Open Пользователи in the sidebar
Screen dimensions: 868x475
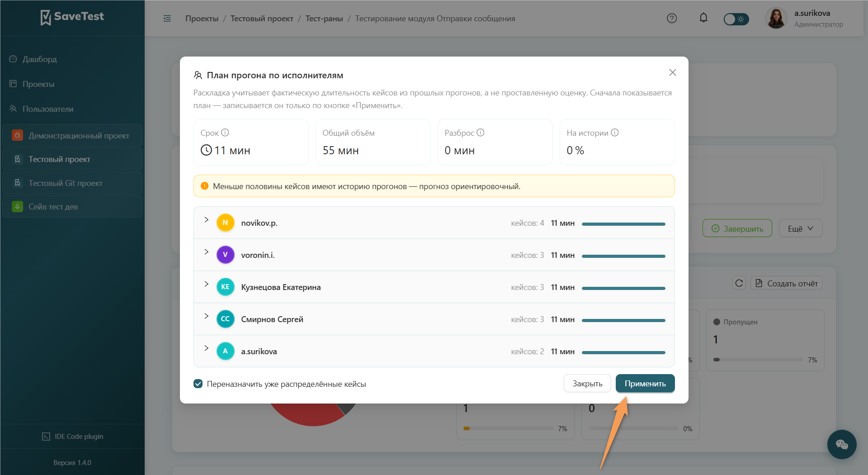[x=48, y=109]
